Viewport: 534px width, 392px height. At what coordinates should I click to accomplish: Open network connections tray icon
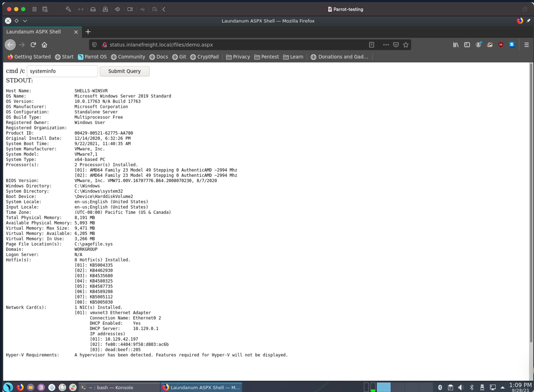coord(493,387)
